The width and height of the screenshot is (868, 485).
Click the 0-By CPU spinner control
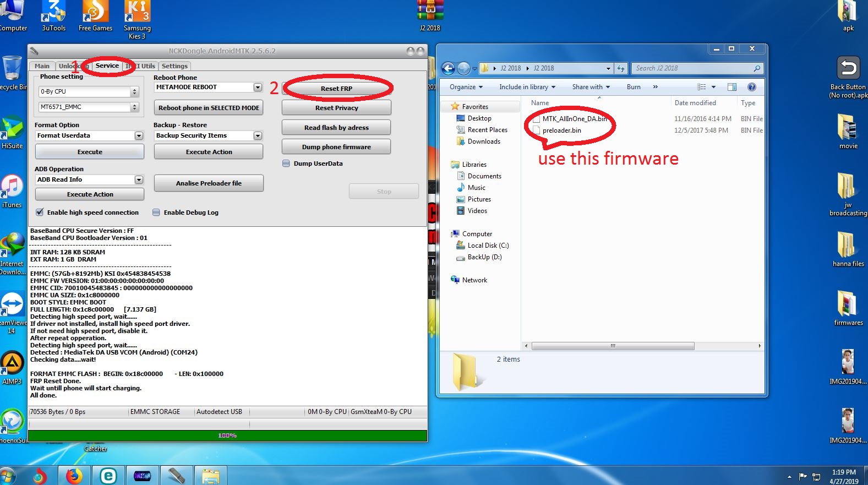[134, 91]
